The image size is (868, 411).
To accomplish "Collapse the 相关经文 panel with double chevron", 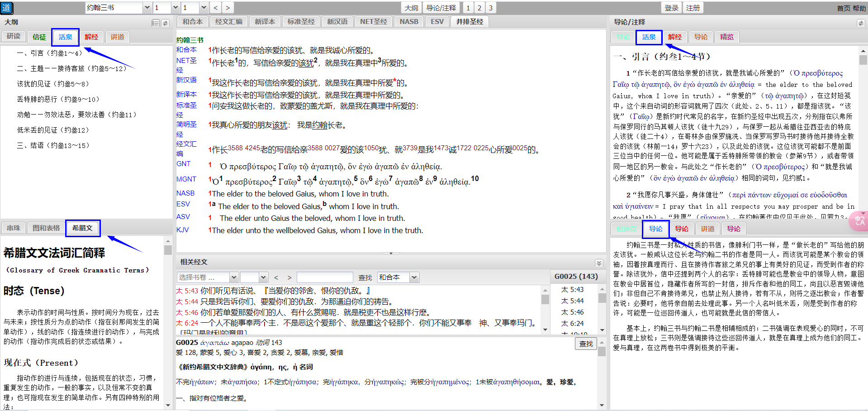I will point(599,263).
